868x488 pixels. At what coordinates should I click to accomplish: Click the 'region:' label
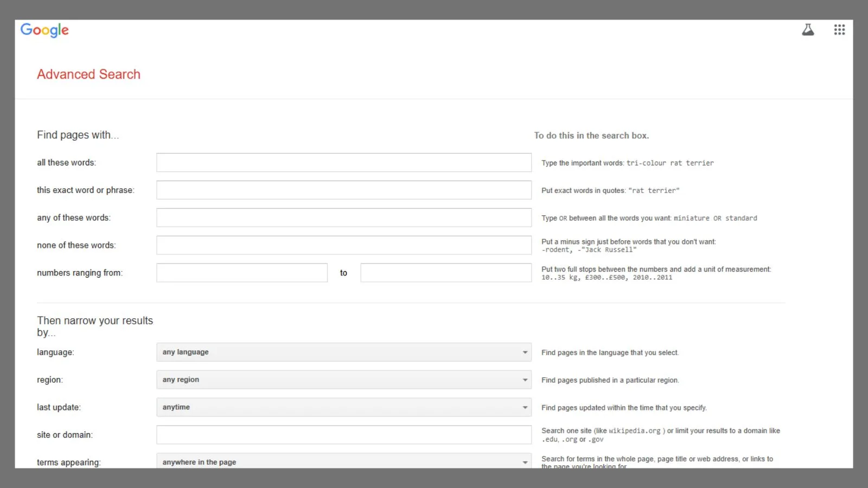[50, 380]
